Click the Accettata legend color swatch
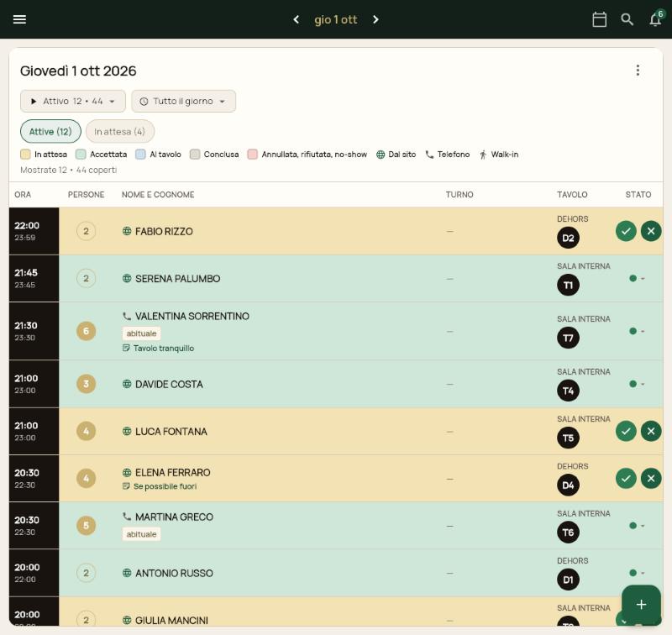This screenshot has height=635, width=672. [81, 155]
